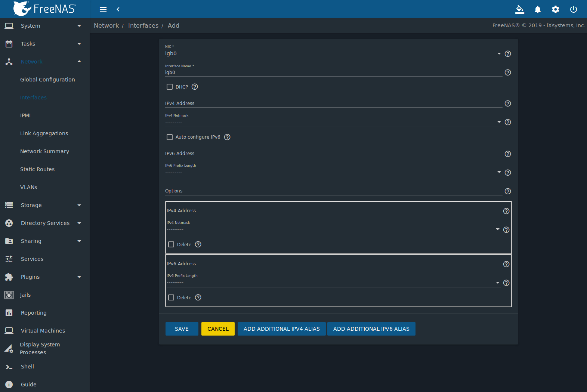Click the Shell terminal icon in sidebar
This screenshot has width=587, height=392.
click(x=9, y=367)
